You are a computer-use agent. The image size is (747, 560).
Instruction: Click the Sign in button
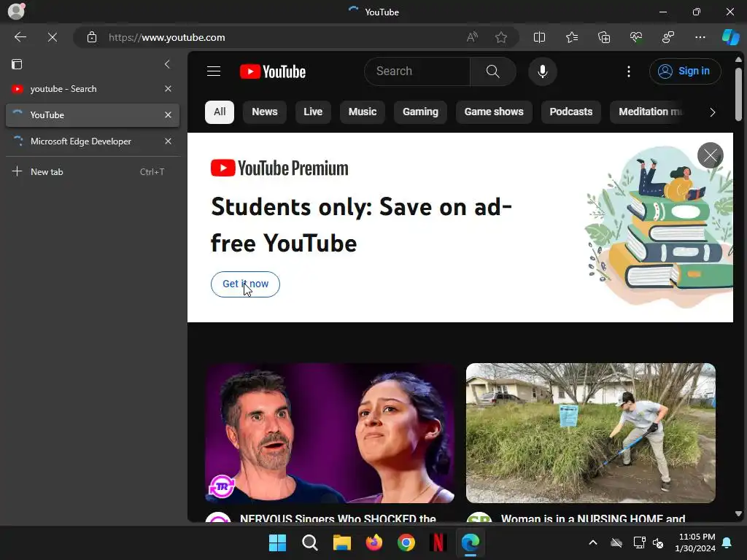tap(685, 71)
